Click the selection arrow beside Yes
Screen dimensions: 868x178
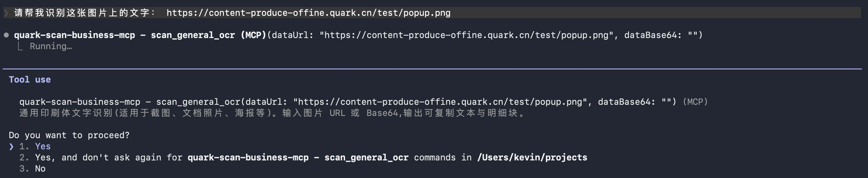coord(11,146)
